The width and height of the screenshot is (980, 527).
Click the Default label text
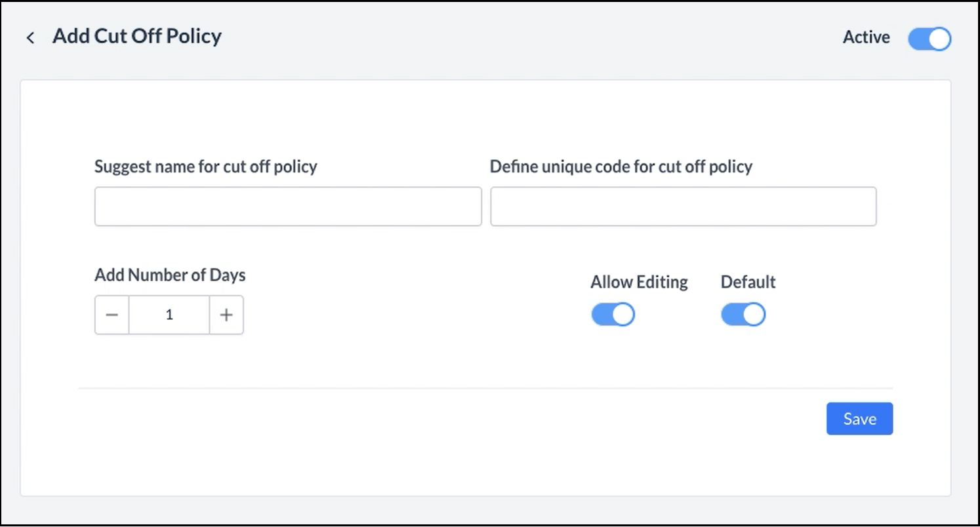click(748, 282)
